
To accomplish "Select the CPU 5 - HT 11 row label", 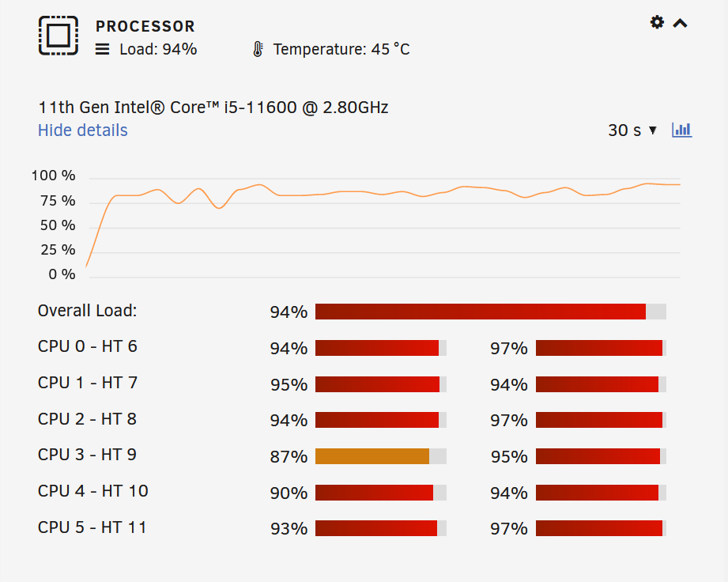I will (92, 527).
